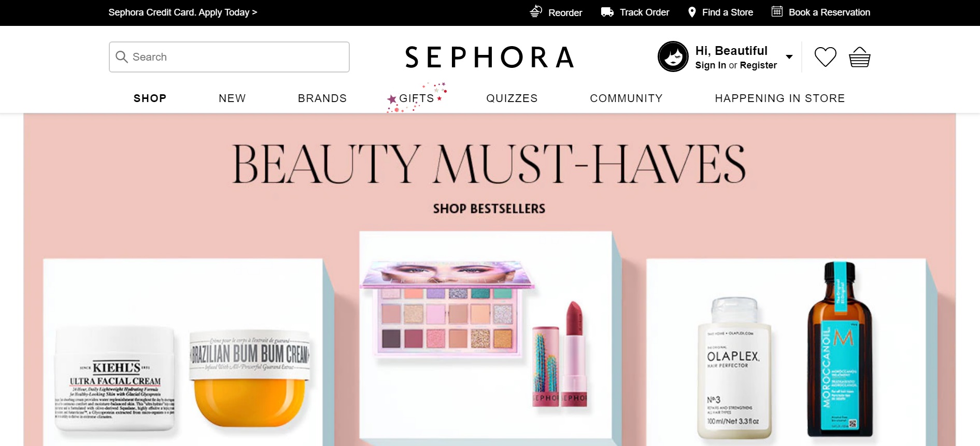Screen dimensions: 980x446
Task: Open the QUIZZES menu item
Action: [x=512, y=98]
